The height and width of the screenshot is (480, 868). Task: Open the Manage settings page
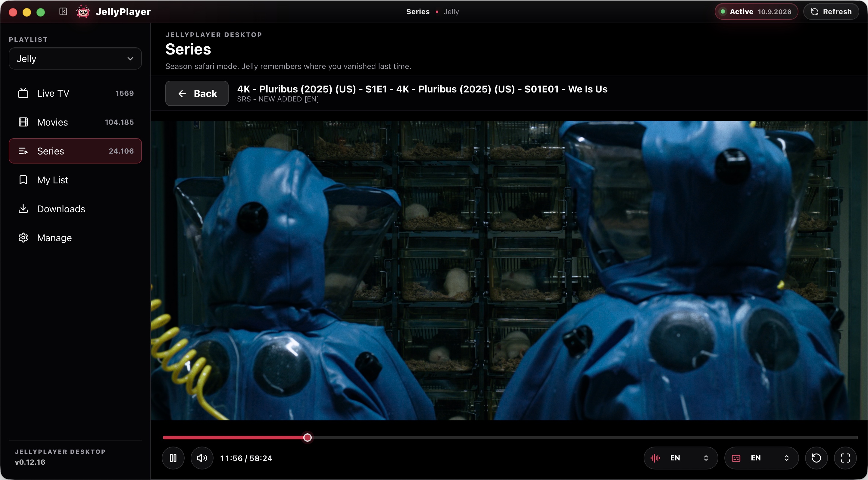pos(75,238)
